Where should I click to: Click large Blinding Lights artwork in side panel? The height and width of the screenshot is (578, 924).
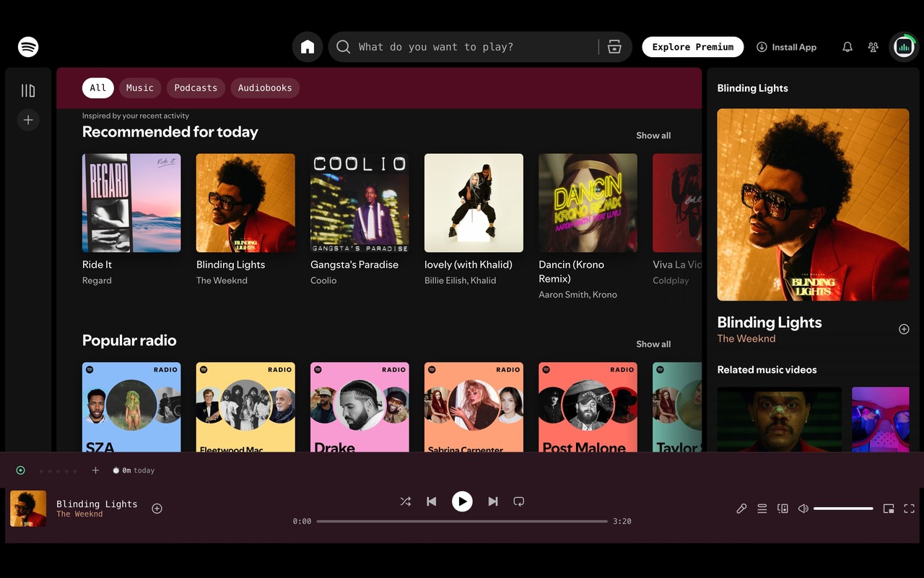click(813, 204)
